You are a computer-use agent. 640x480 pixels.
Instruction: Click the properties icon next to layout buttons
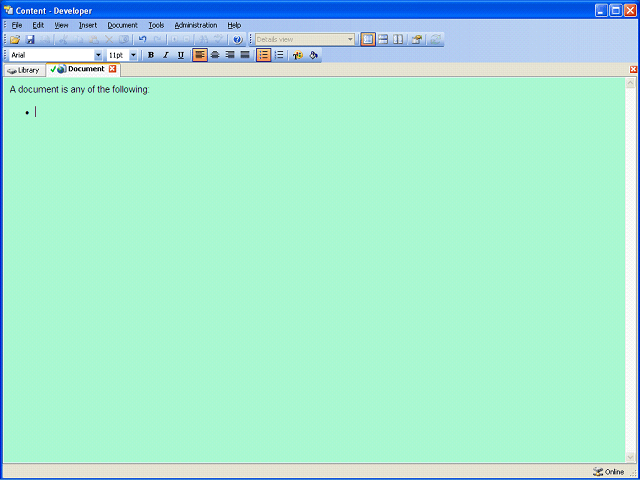tap(416, 40)
